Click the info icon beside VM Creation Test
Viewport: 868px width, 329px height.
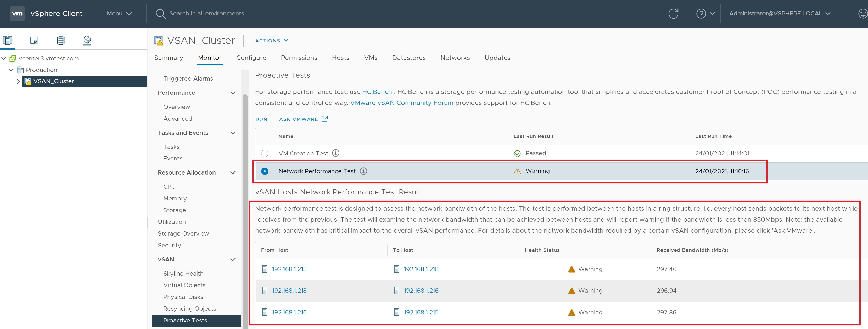coord(336,153)
